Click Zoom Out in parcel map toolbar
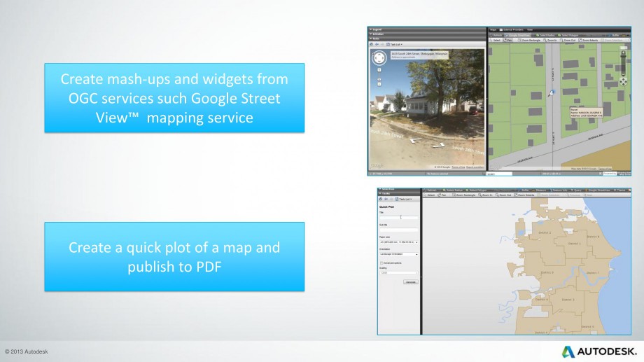Image resolution: width=644 pixels, height=362 pixels. tap(568, 41)
